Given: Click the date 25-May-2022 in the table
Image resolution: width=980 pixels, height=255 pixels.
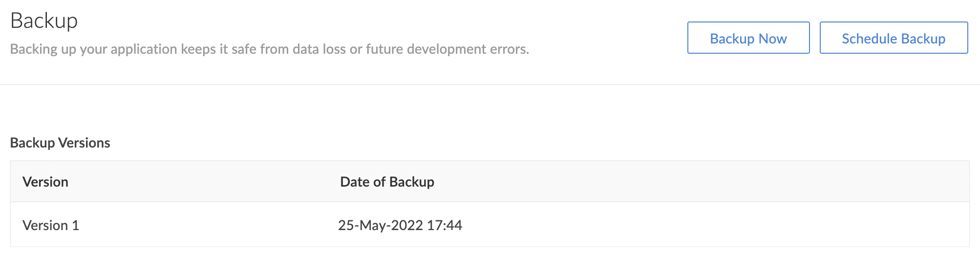Looking at the screenshot, I should tap(380, 225).
